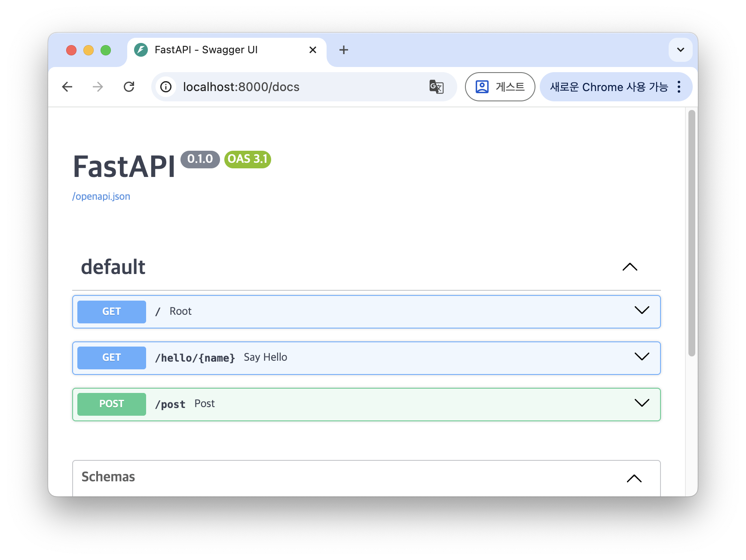Open the tab search dropdown arrow

pos(681,50)
